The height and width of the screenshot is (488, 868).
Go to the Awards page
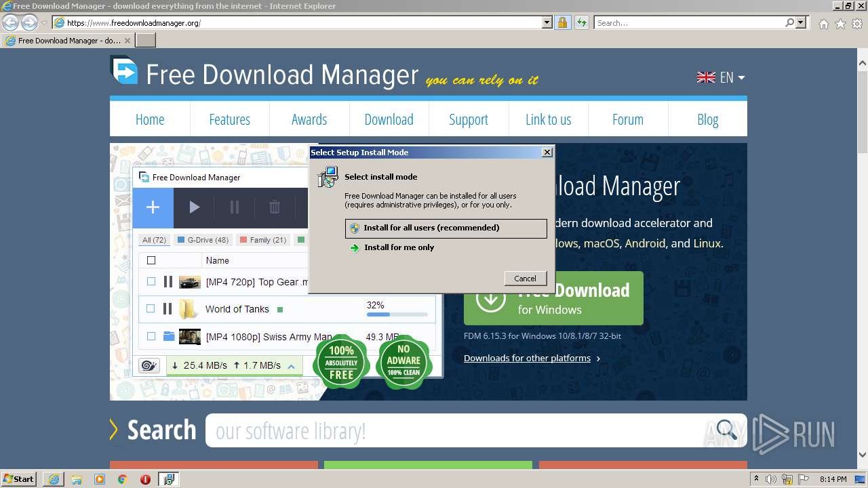[309, 119]
